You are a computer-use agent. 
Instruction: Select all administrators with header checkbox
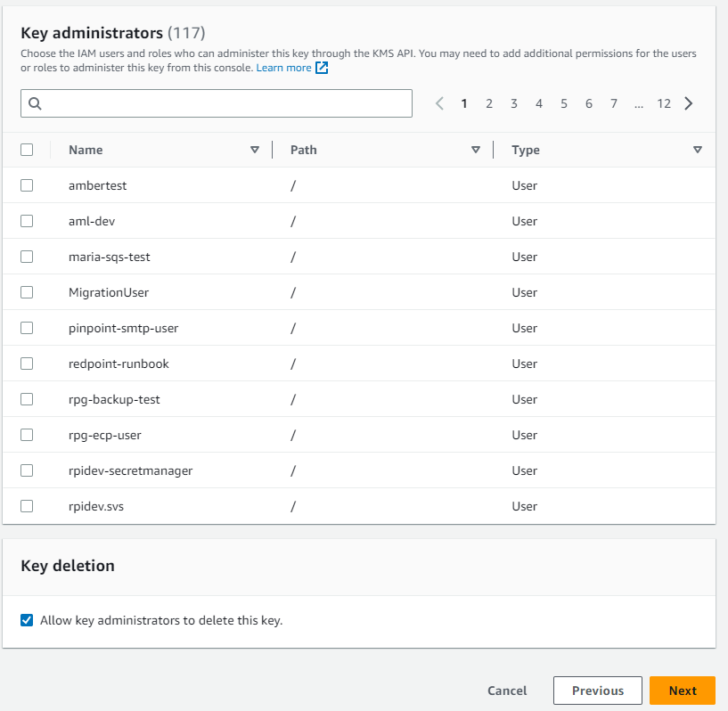(27, 150)
